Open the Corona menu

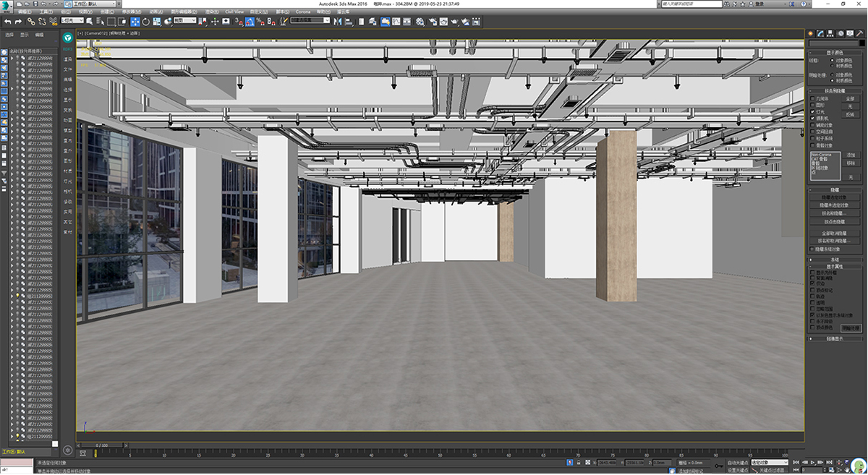click(302, 12)
